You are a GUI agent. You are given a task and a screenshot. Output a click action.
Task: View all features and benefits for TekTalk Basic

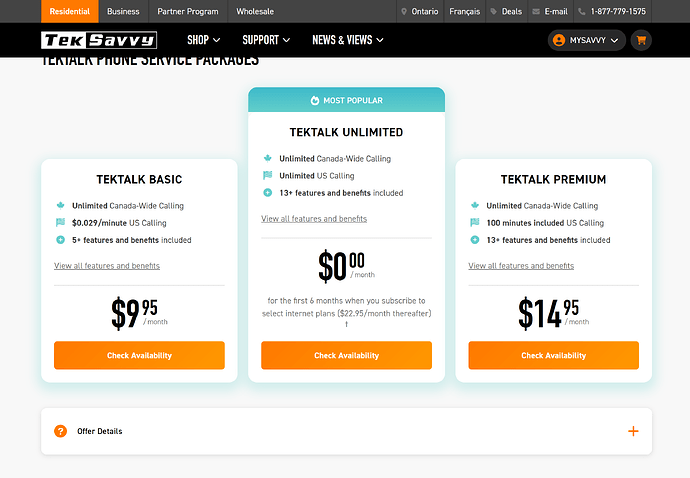point(107,266)
